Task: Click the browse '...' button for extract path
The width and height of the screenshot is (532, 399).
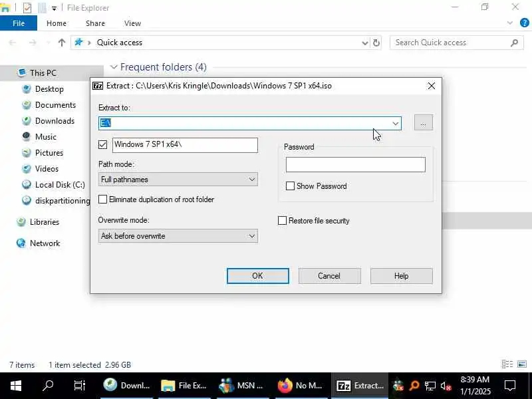Action: point(423,122)
